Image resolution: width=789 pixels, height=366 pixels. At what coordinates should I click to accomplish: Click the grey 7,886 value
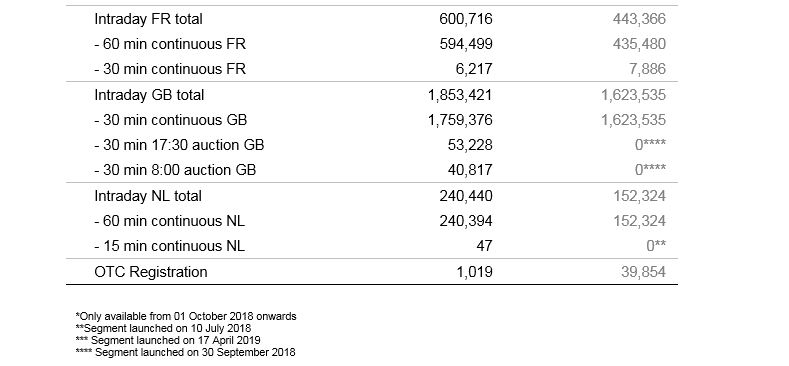(x=647, y=69)
